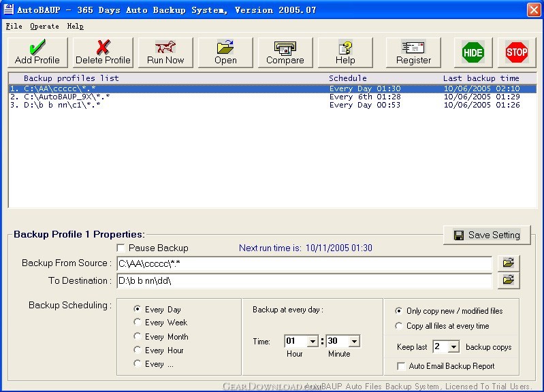Click the Last backup time column header
Screen dimensions: 544x392
(x=481, y=78)
